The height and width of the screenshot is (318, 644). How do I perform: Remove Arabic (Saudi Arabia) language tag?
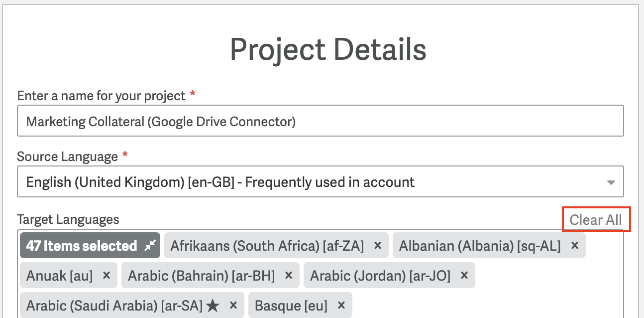(x=233, y=306)
